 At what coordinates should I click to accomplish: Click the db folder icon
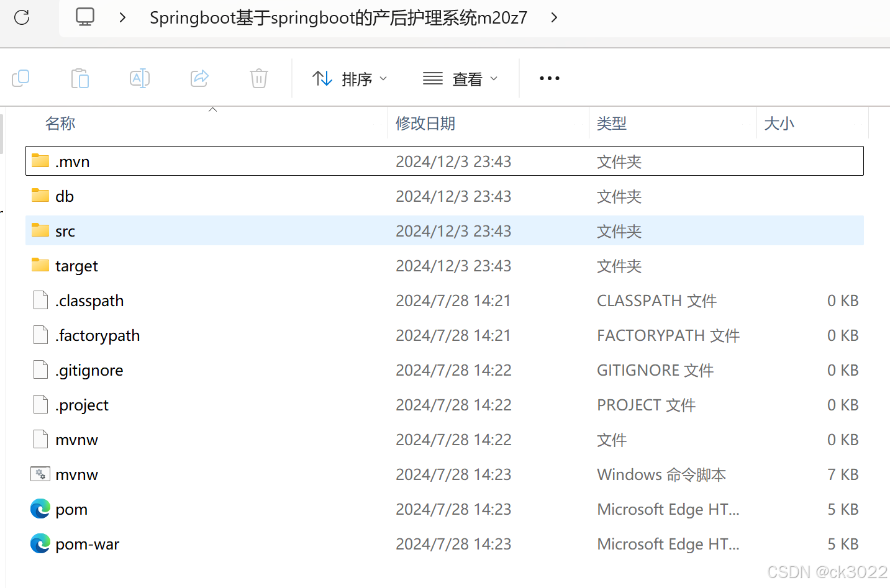40,196
